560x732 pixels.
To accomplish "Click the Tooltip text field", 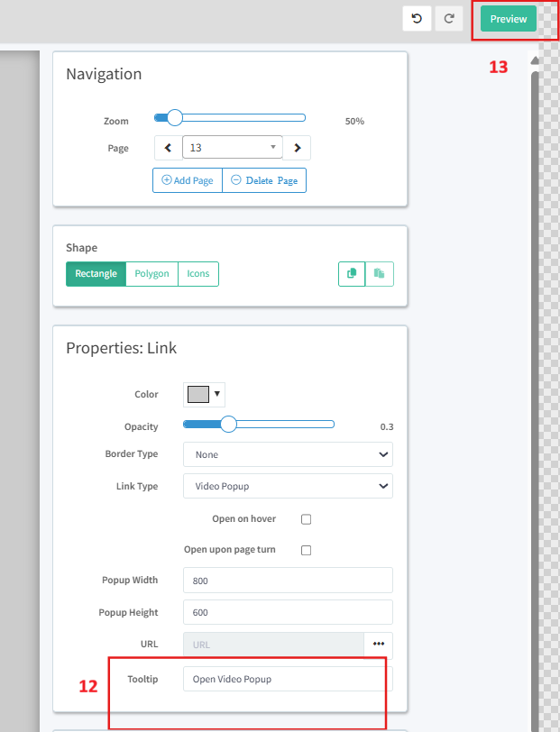I will click(x=288, y=679).
